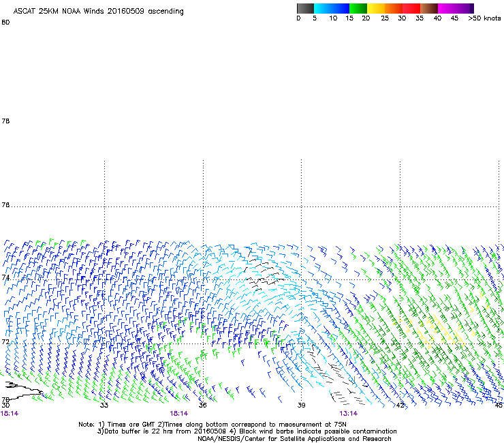Click the '13:14' pass time stamp
504x443 pixels.
pyautogui.click(x=349, y=414)
